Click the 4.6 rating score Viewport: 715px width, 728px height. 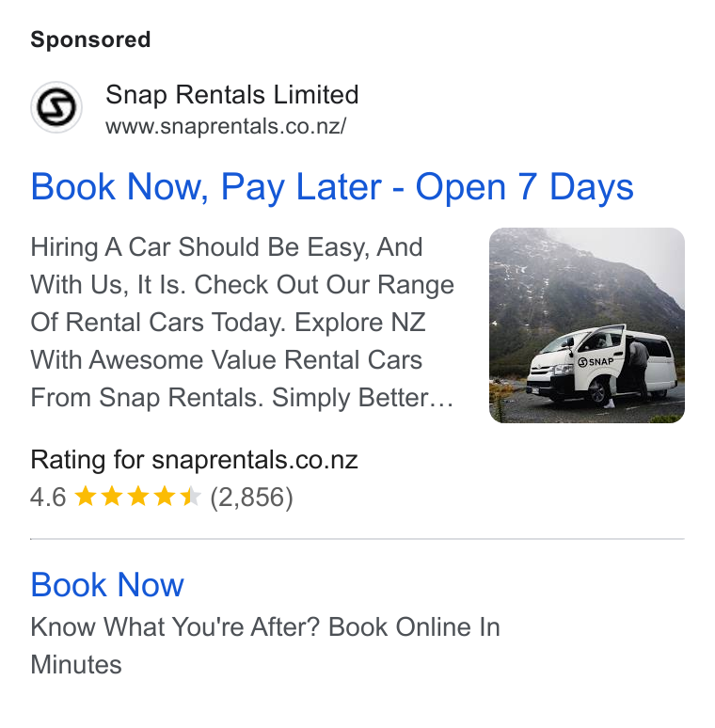[x=48, y=498]
